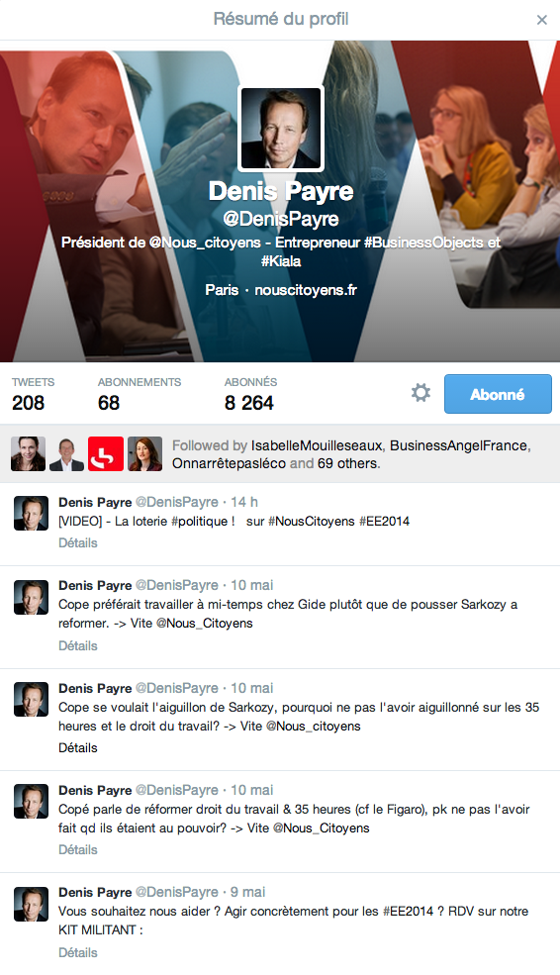Open @Nous_citoyens mention in bio
The height and width of the screenshot is (975, 560).
coord(205,243)
